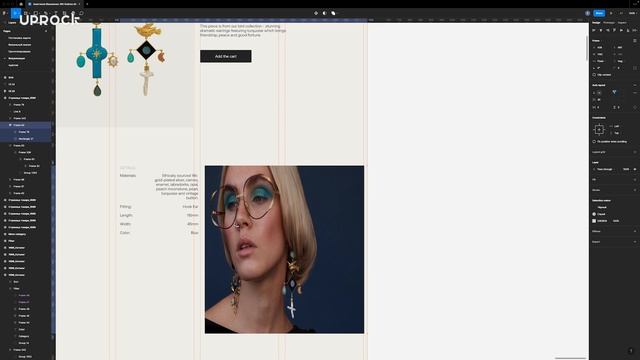Screen dimensions: 640x360
Task: Open the Layers tab in left panel
Action: (12, 22)
